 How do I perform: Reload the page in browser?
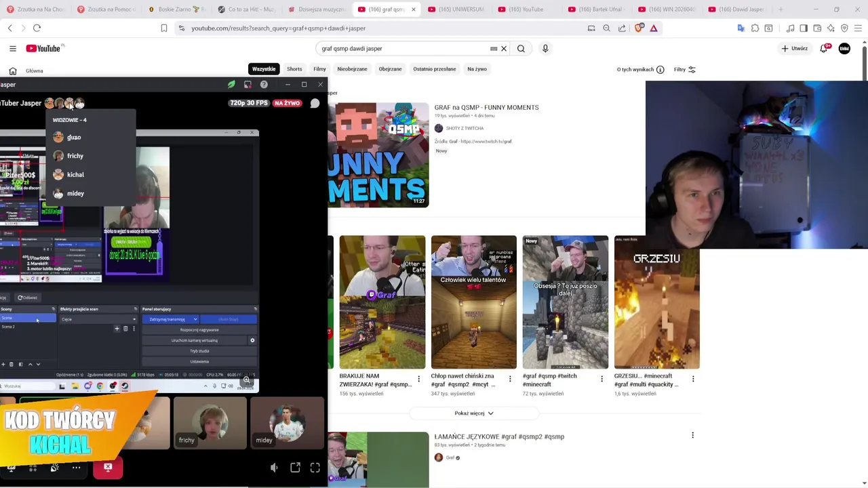coord(37,28)
